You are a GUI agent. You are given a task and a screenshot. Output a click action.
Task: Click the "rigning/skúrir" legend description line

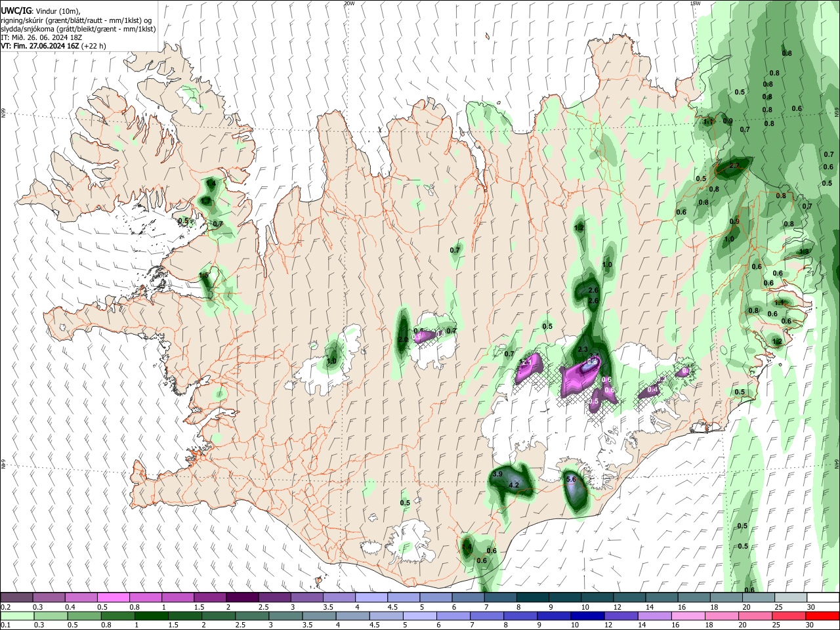coord(76,20)
